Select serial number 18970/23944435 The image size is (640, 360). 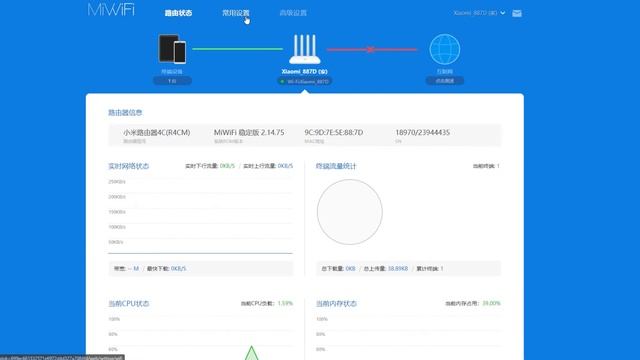click(x=422, y=133)
